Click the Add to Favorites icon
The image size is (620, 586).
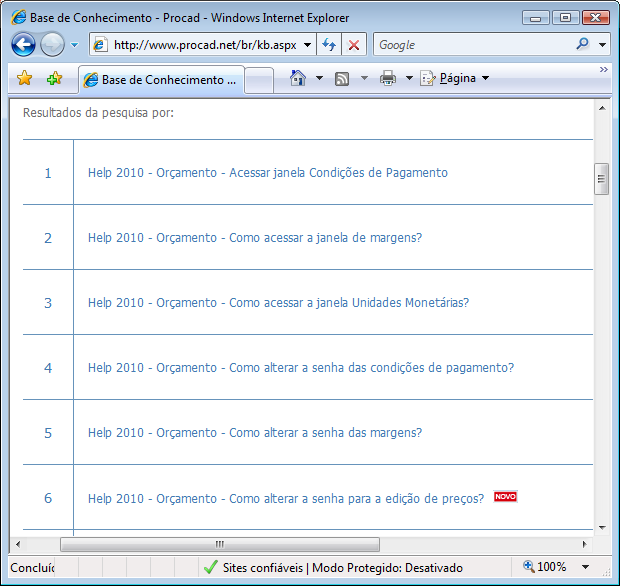pyautogui.click(x=54, y=79)
